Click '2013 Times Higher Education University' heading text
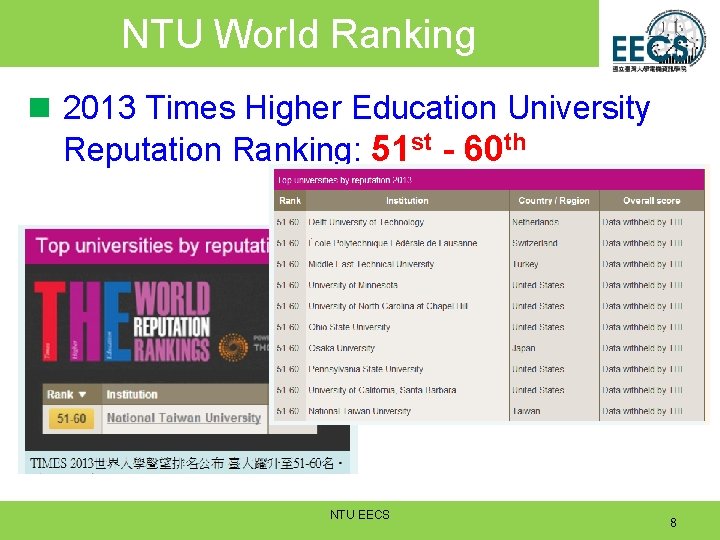 (356, 107)
